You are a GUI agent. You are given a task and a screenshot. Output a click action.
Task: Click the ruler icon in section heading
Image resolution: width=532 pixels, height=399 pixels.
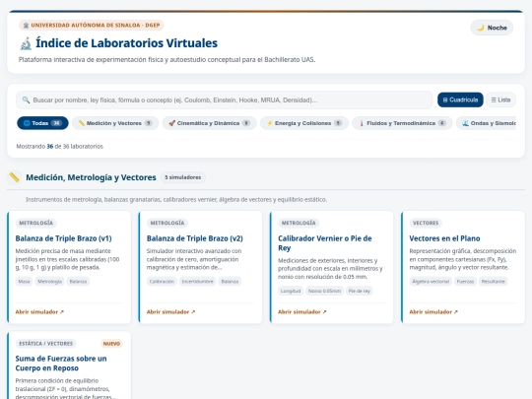[14, 177]
